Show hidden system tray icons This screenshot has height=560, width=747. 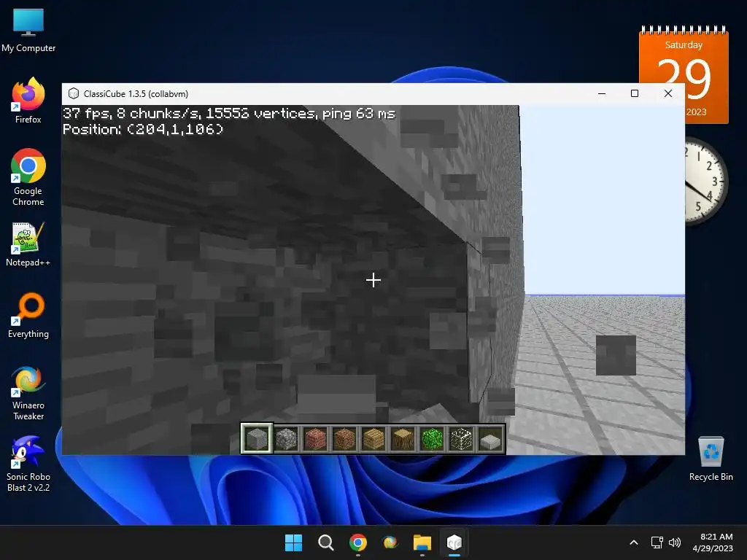(x=634, y=542)
